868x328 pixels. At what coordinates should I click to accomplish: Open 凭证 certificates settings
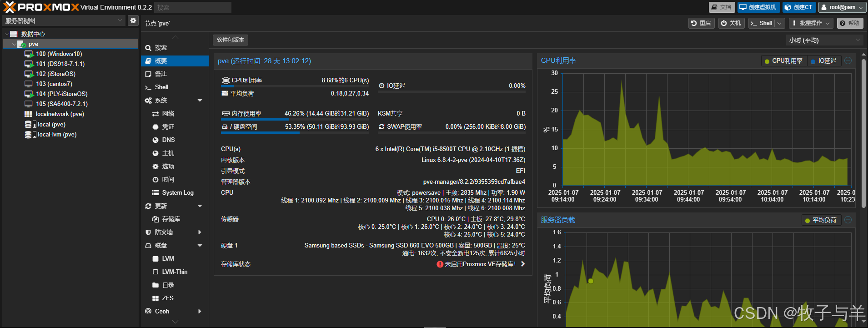click(x=175, y=127)
